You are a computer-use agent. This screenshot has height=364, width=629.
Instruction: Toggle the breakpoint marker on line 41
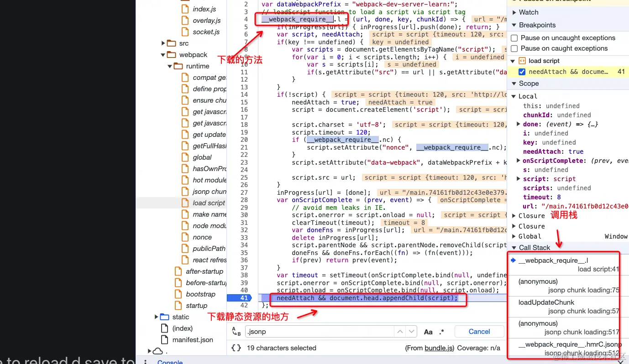pos(239,298)
